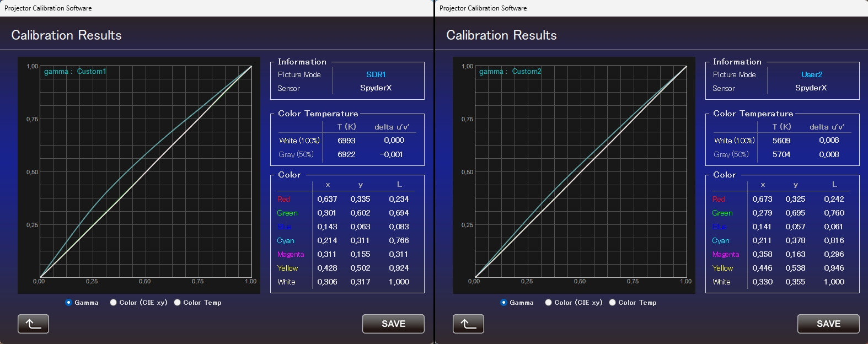Save the SDR1 calibration results

click(x=393, y=324)
